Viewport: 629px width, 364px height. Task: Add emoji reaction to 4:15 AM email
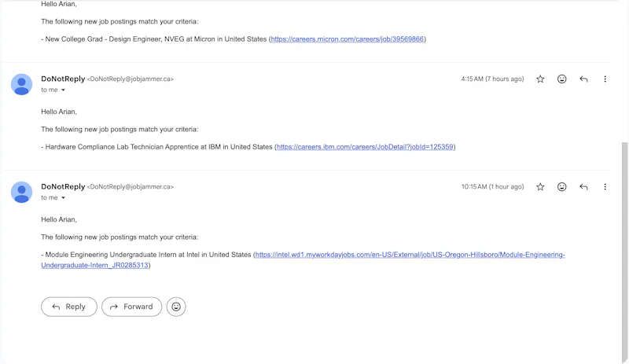[562, 79]
